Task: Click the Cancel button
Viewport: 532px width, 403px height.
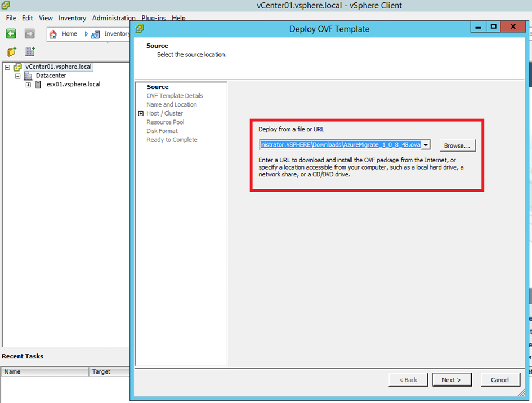Action: (500, 380)
